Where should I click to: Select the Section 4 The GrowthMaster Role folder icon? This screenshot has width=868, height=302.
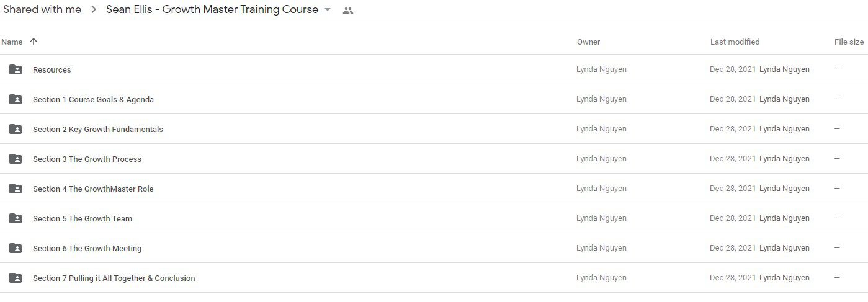(x=16, y=189)
